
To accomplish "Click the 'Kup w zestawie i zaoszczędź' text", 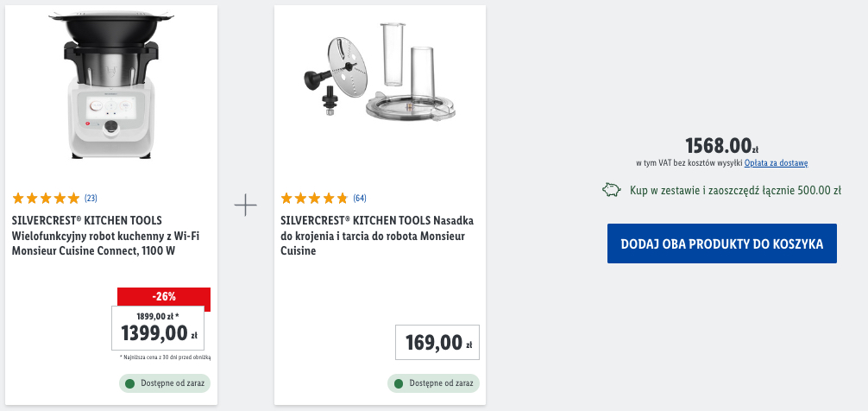I will pos(735,190).
